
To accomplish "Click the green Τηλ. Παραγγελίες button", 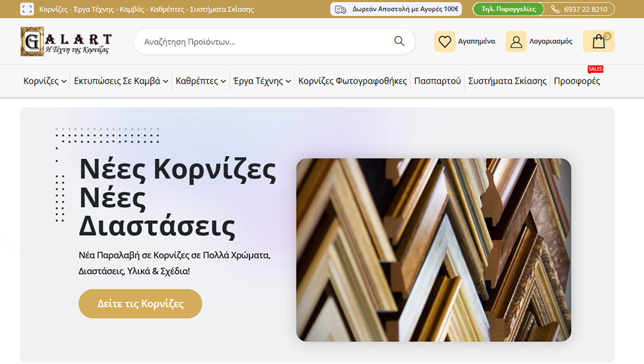I will tap(508, 9).
